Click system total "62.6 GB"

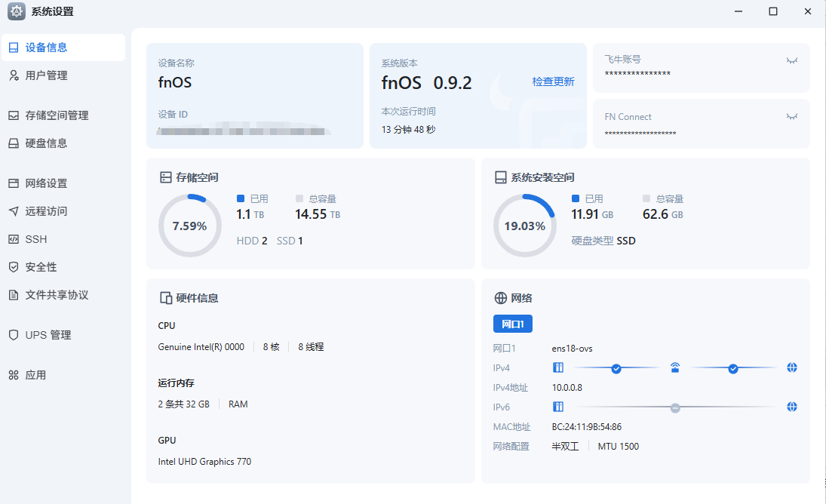tap(663, 214)
